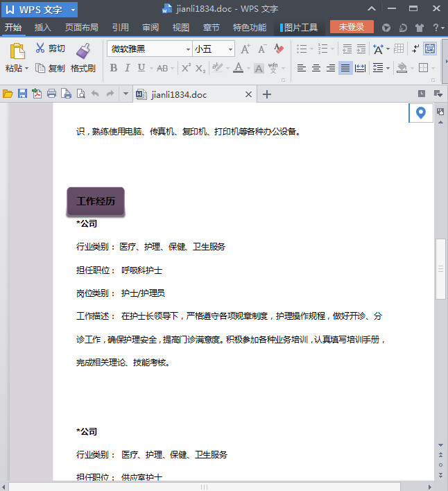Copy using the 复制 button

50,68
